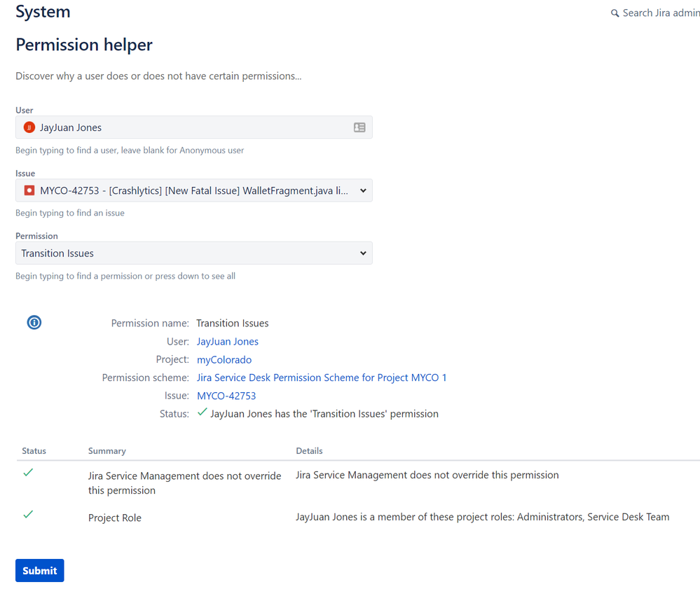Click the Search Jira admin text
This screenshot has height=596, width=700.
(659, 13)
